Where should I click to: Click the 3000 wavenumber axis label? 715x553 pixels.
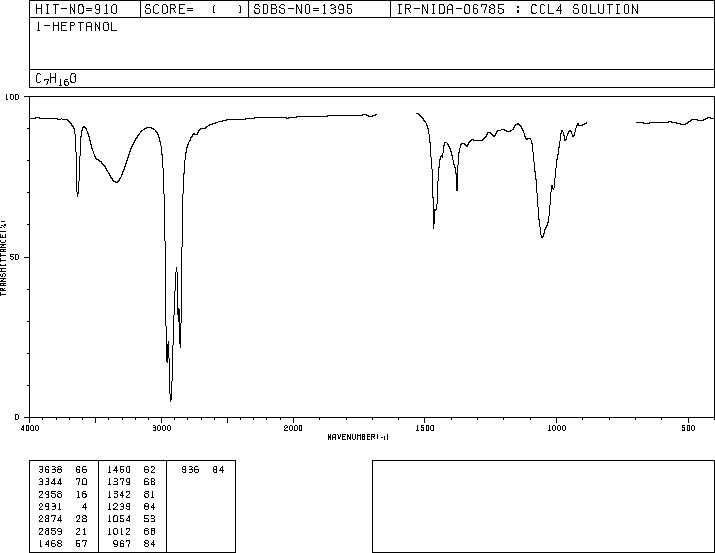tap(161, 428)
